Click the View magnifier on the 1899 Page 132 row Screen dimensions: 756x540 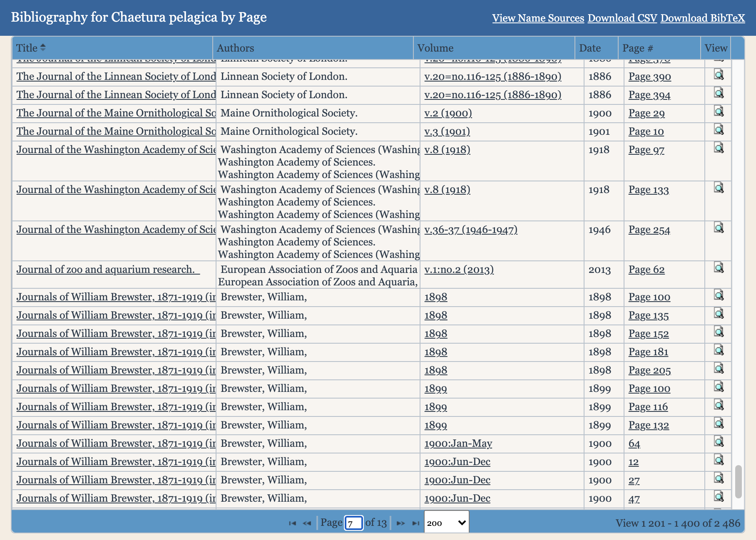pyautogui.click(x=718, y=424)
